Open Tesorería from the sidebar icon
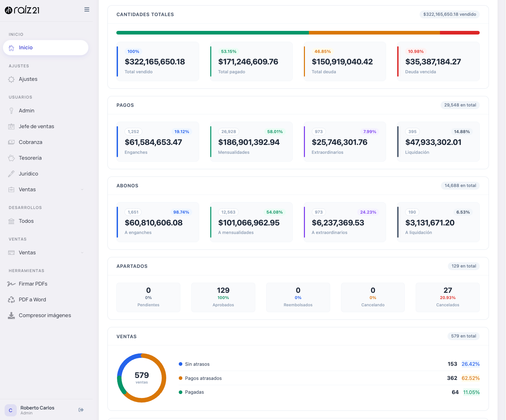 [11, 158]
